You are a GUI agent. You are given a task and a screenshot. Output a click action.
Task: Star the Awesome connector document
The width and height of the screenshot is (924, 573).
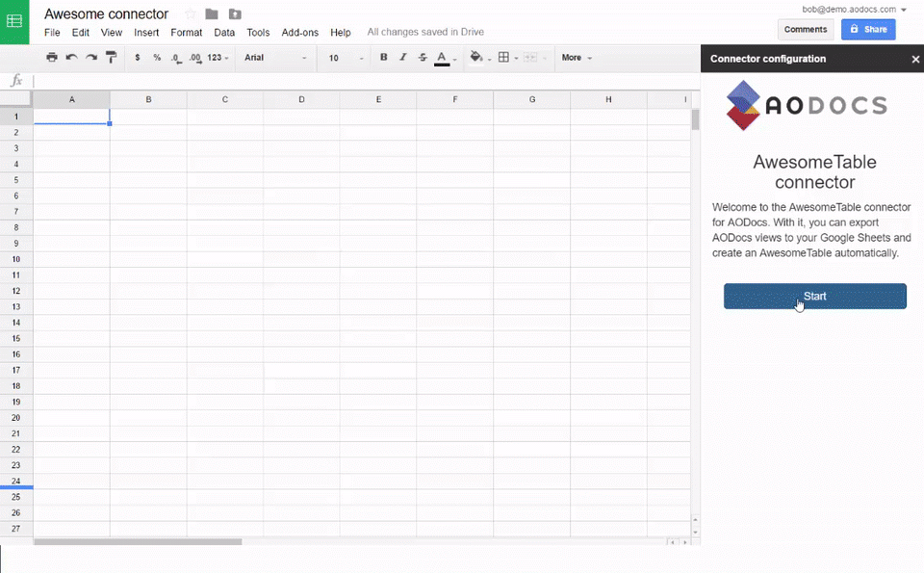pos(190,13)
